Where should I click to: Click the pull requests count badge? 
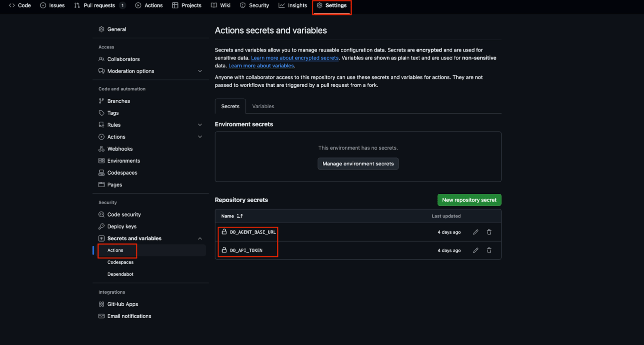point(122,5)
